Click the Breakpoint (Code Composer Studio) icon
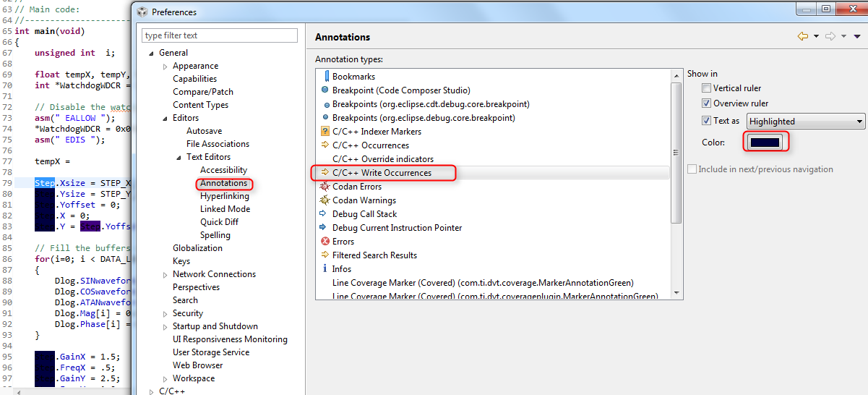Viewport: 868px width, 395px height. pos(325,90)
